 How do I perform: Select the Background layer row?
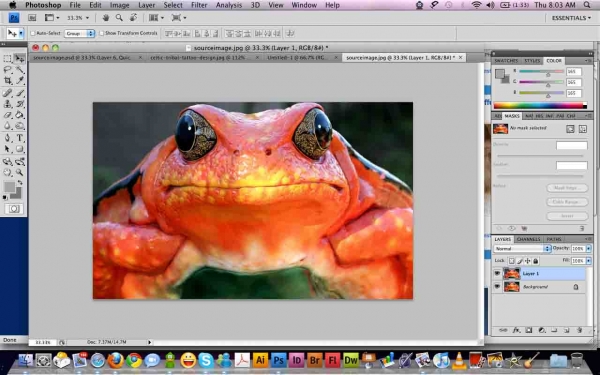coord(539,287)
